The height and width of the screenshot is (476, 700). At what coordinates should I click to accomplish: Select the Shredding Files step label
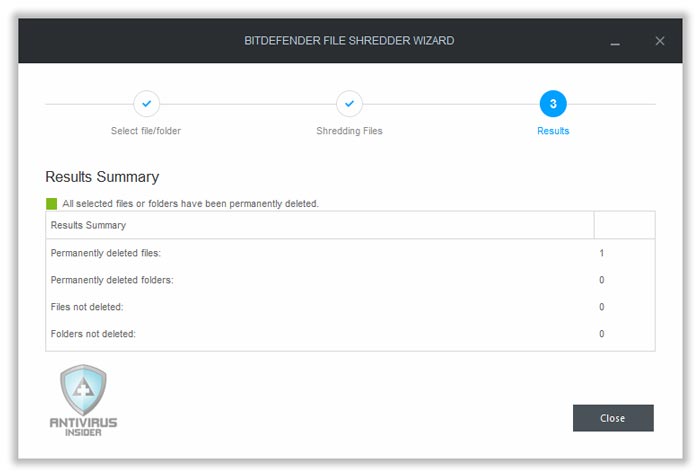click(349, 131)
